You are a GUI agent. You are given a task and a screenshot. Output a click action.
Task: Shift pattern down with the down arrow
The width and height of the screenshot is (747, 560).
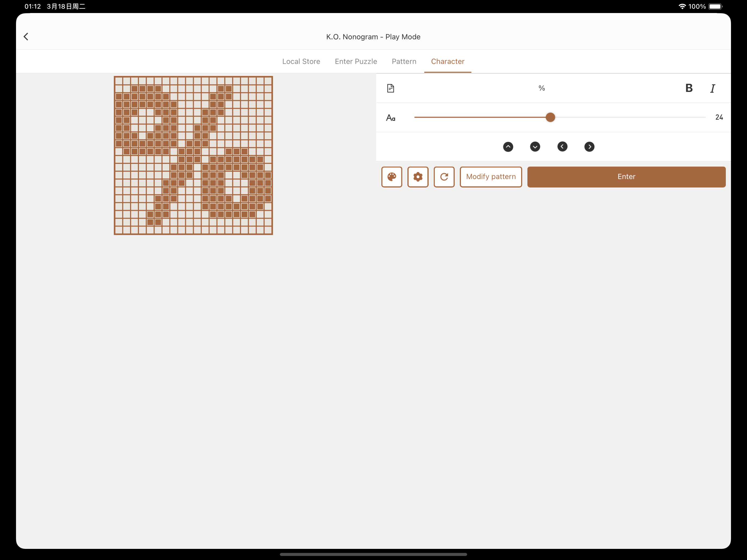(x=535, y=147)
